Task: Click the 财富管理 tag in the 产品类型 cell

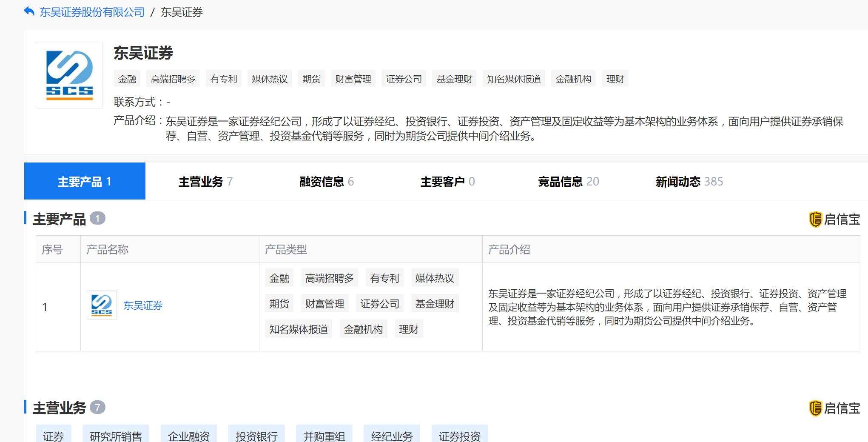Action: (325, 303)
